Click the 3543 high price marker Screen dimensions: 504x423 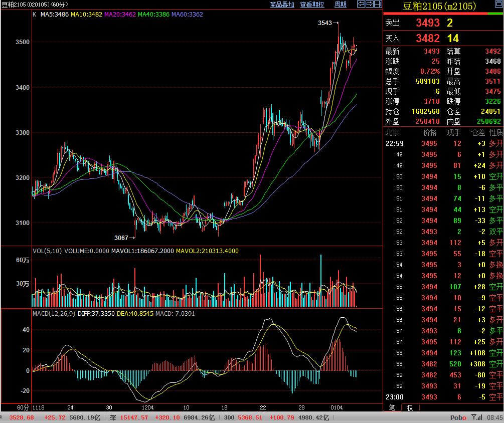(x=325, y=23)
